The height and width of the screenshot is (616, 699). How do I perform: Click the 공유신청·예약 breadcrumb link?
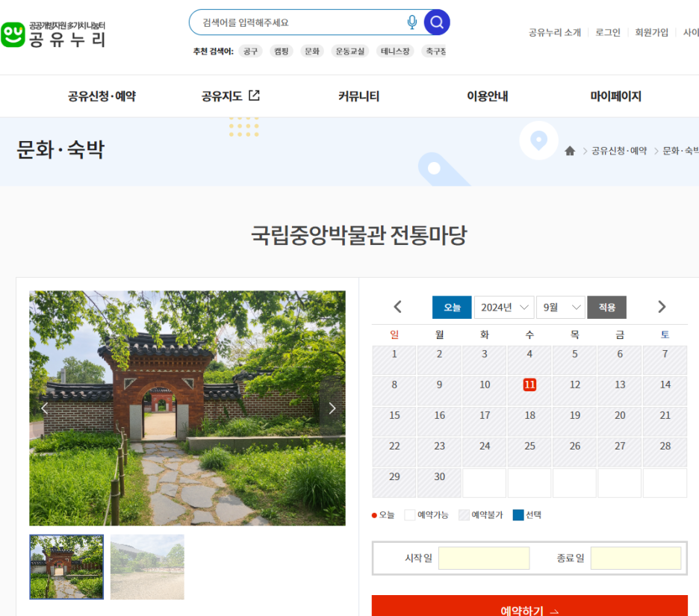pos(619,151)
